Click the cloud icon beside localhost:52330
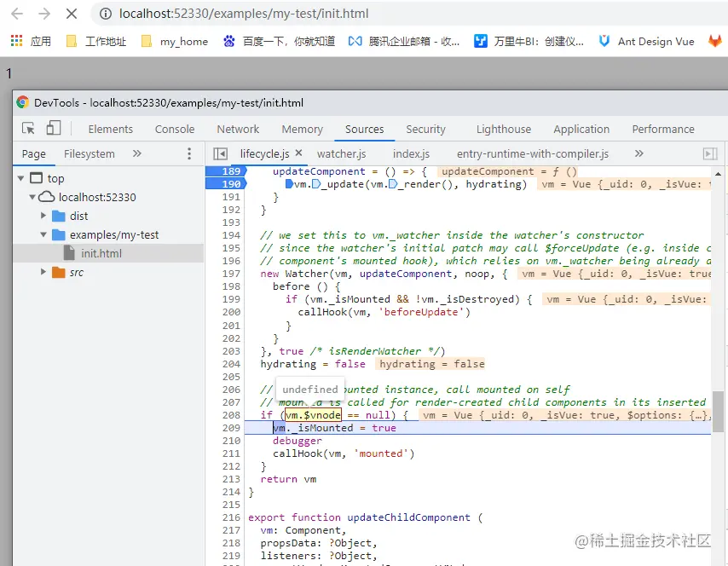This screenshot has height=566, width=728. 46,197
